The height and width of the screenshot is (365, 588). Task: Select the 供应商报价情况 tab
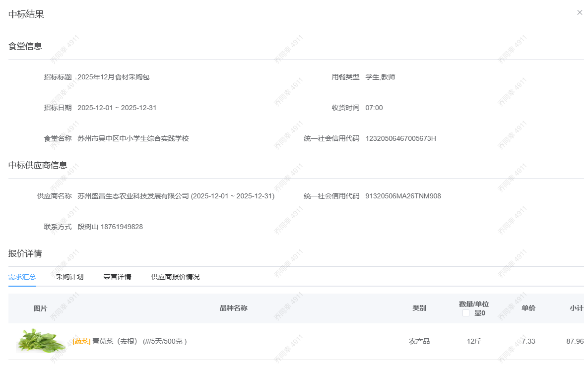click(x=175, y=277)
